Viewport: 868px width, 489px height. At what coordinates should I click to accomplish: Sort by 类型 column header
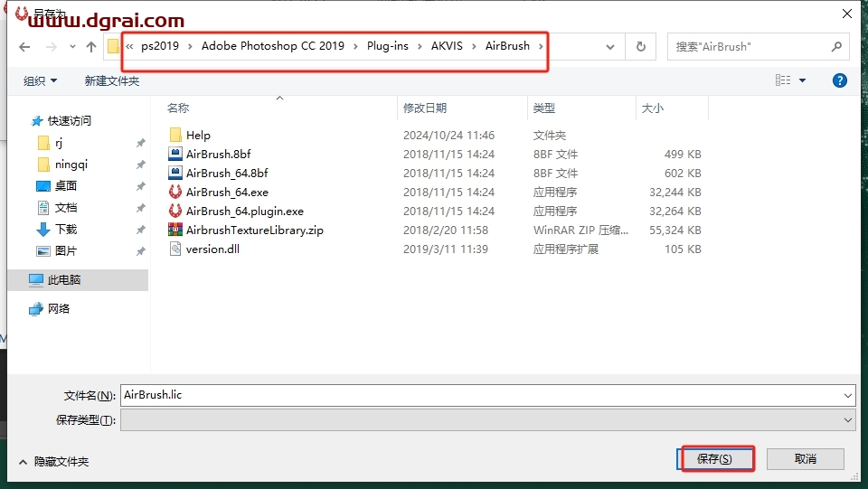[x=543, y=108]
